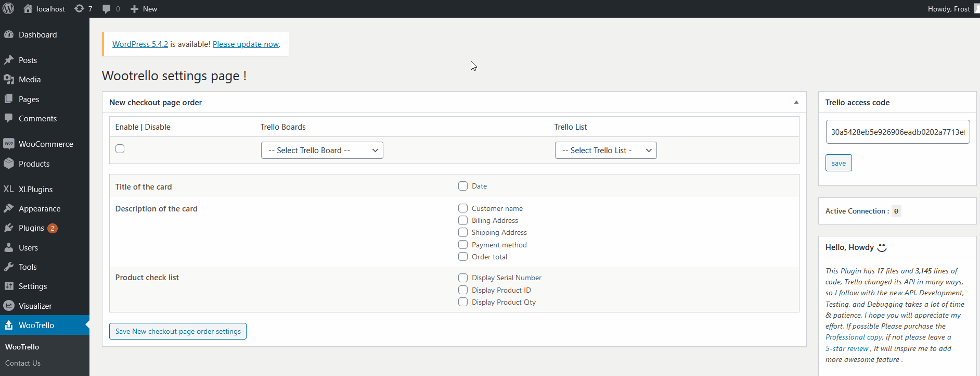The height and width of the screenshot is (376, 980).
Task: Check the Date title option
Action: pyautogui.click(x=463, y=186)
